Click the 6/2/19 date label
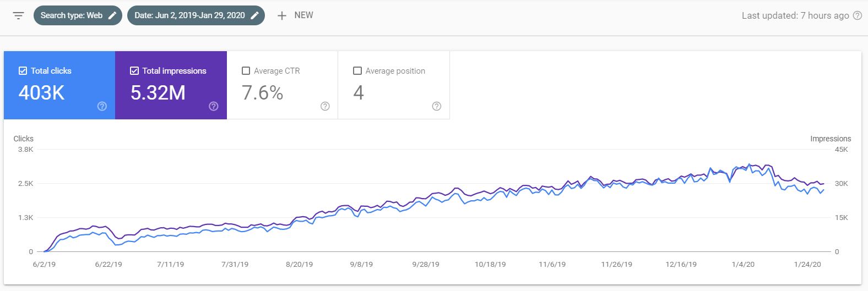The image size is (868, 291). coord(44,265)
